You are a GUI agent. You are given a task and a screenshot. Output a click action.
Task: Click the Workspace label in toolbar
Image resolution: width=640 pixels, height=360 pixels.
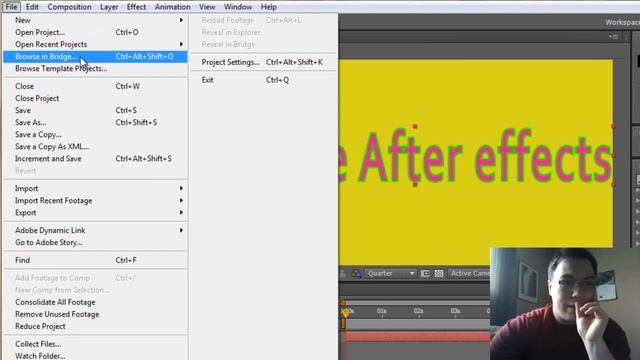622,22
